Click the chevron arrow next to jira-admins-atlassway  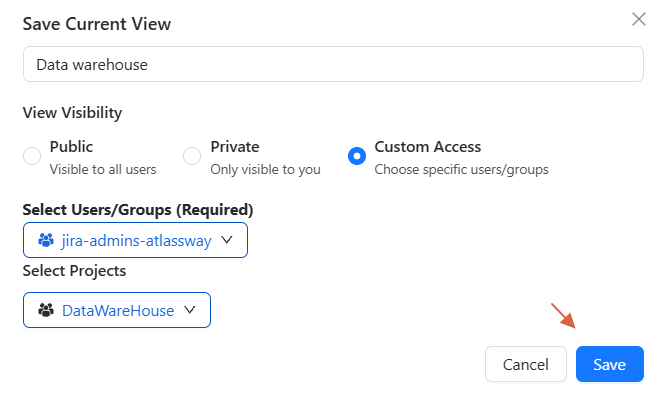pos(227,240)
